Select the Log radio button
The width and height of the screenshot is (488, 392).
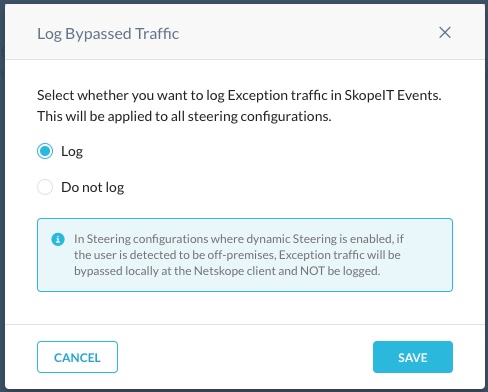pyautogui.click(x=45, y=151)
